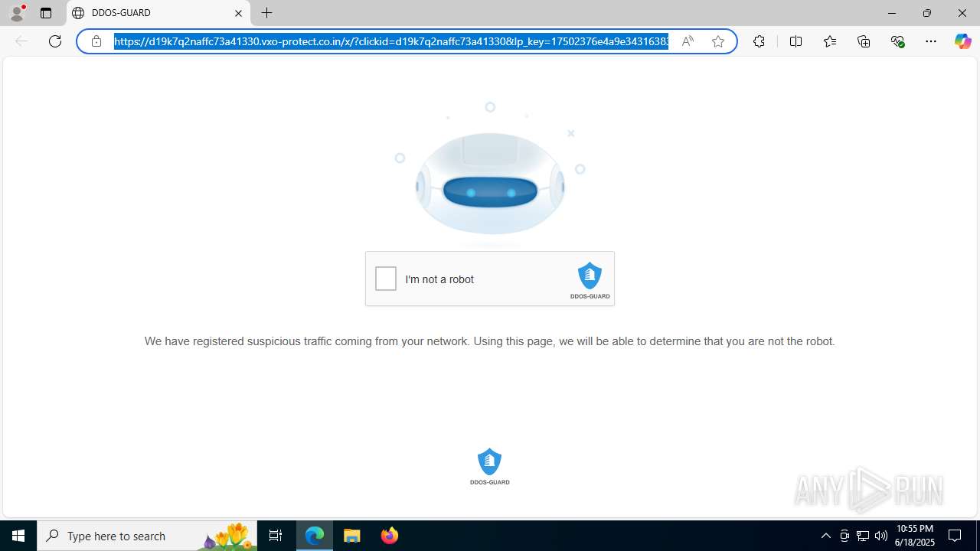This screenshot has width=980, height=551.
Task: Close the DDOS-GUARD tab
Action: click(x=238, y=13)
